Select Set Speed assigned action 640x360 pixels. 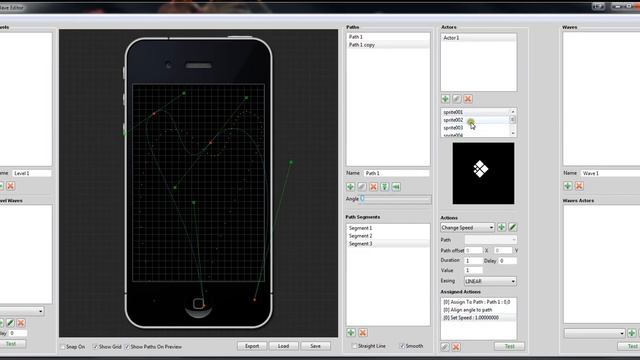point(478,318)
